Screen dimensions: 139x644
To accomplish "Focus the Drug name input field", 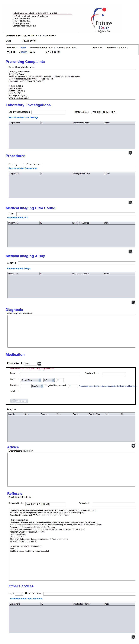I will 50,374.
